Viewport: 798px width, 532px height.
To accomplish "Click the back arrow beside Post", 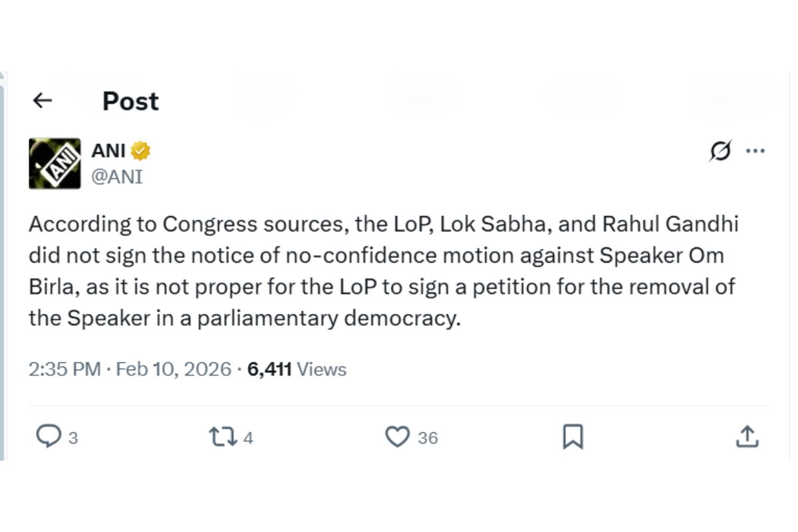I will 43,100.
